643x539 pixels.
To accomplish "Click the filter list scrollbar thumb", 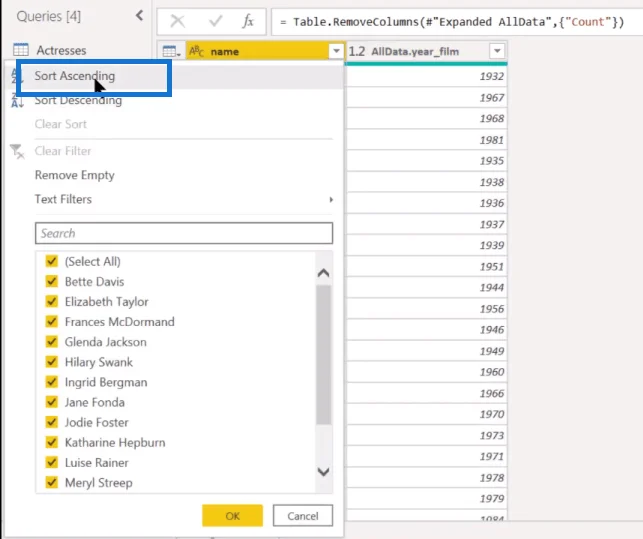I will [324, 355].
